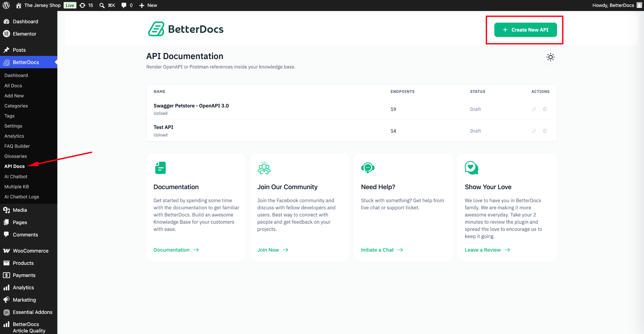The width and height of the screenshot is (644, 334).
Task: Select API Docs submenu item
Action: 14,166
